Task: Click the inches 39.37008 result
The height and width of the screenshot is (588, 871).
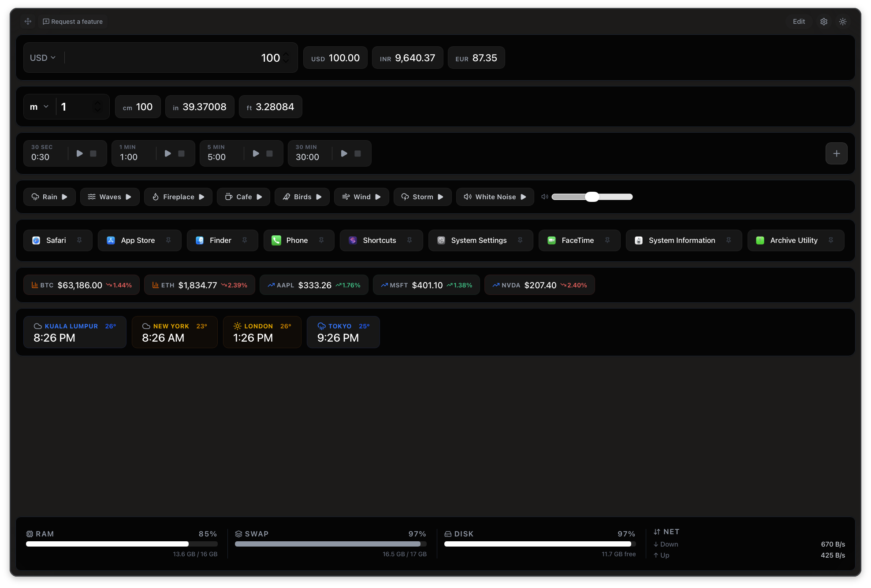Action: (x=200, y=107)
